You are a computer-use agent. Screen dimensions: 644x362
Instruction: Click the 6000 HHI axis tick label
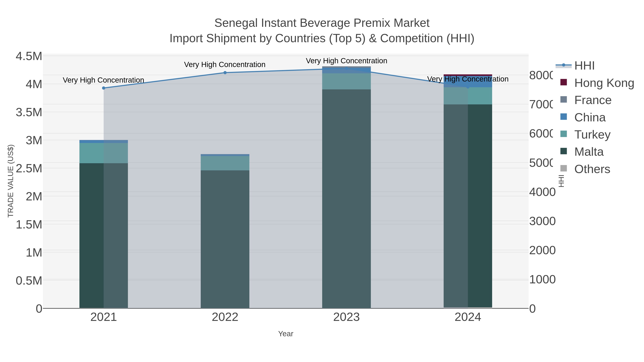click(x=541, y=134)
